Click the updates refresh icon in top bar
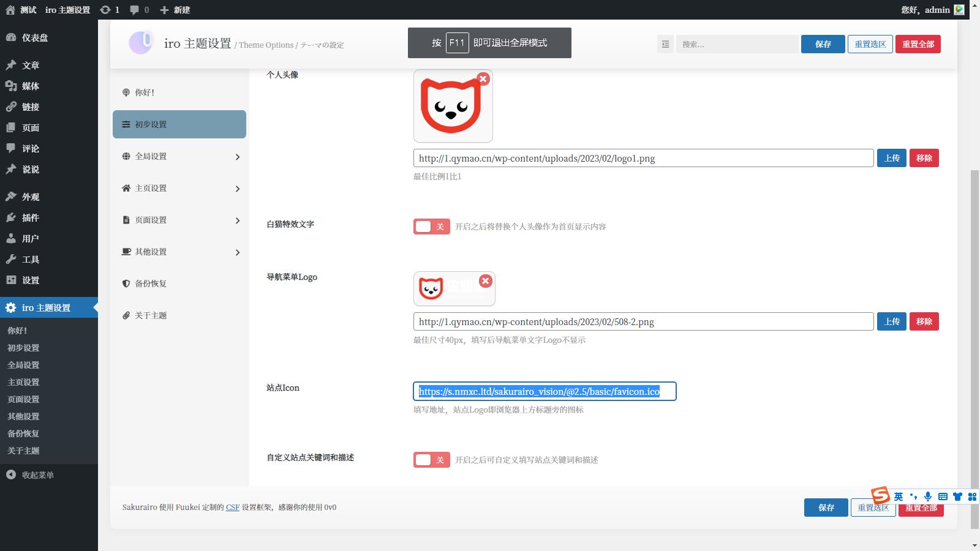The height and width of the screenshot is (551, 980). [x=105, y=10]
